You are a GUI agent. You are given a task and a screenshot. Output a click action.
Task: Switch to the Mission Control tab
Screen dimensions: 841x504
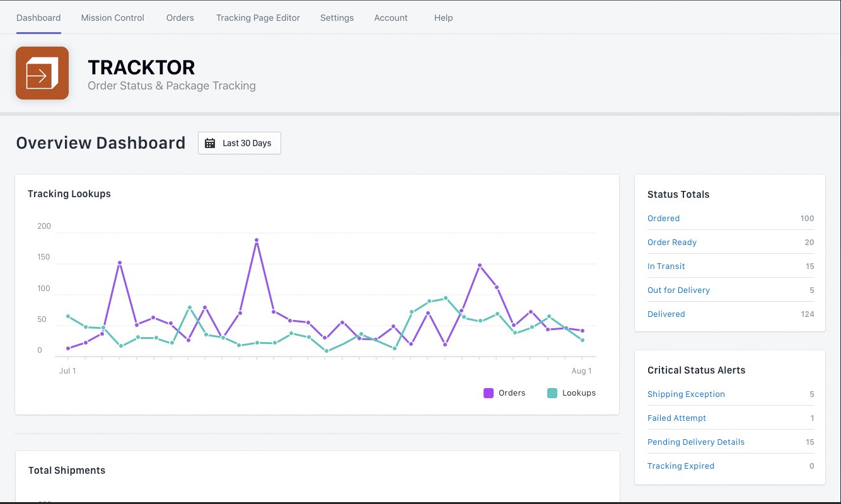click(x=113, y=18)
